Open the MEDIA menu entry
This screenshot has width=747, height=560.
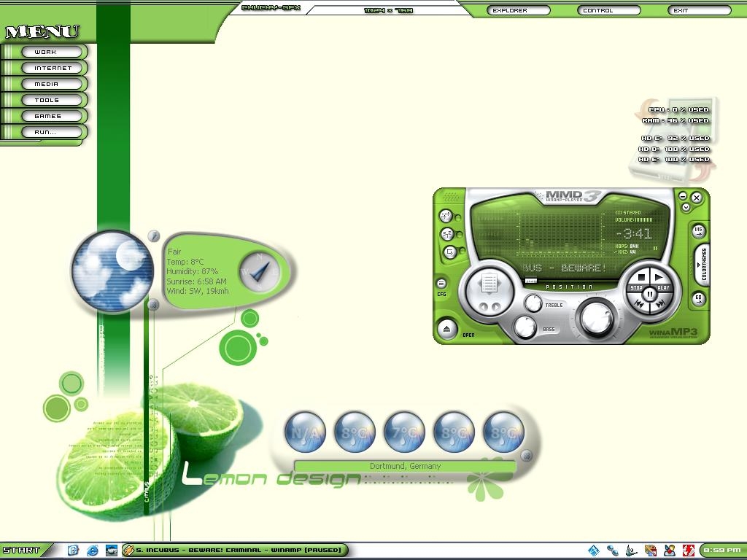coord(51,85)
